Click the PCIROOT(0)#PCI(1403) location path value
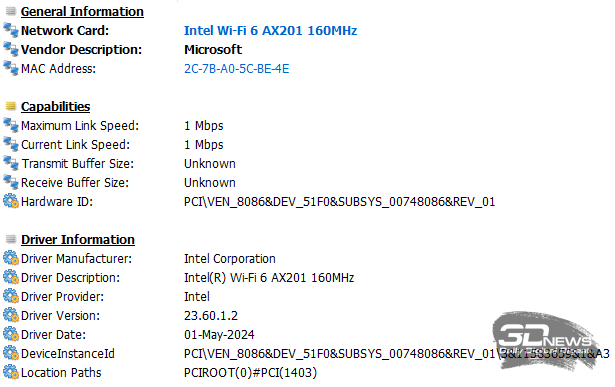This screenshot has height=387, width=615. (x=250, y=372)
